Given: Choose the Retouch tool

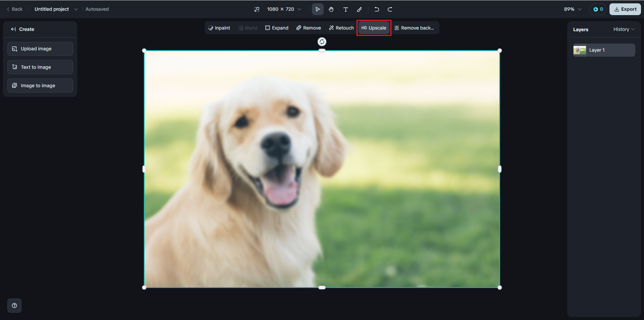Looking at the screenshot, I should pyautogui.click(x=341, y=28).
